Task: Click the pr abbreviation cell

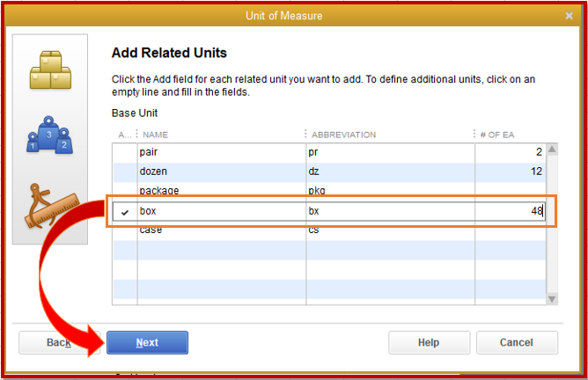Action: [390, 152]
